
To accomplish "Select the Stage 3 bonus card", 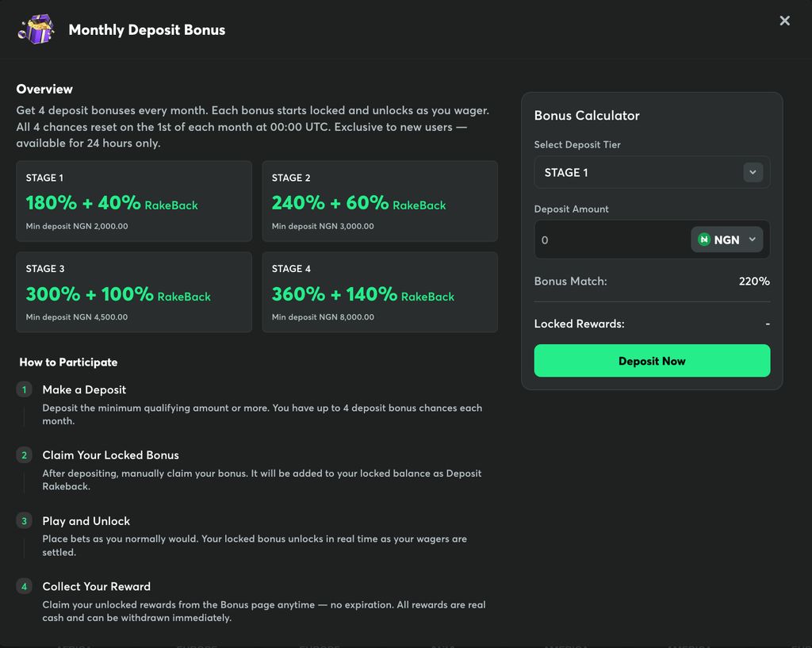I will 134,292.
